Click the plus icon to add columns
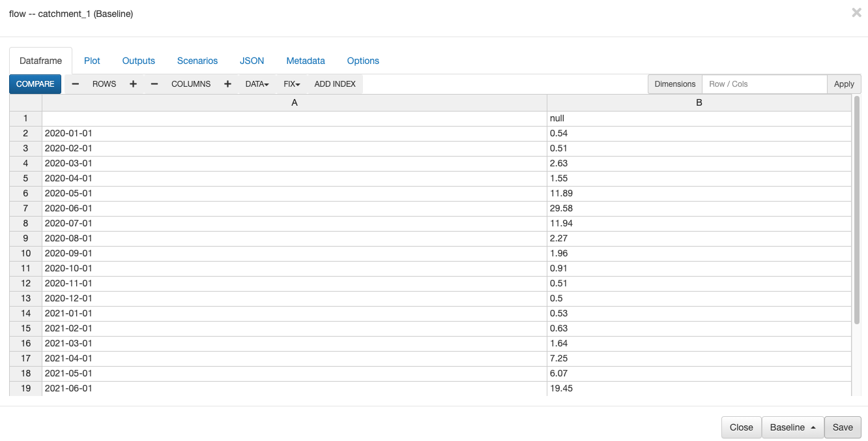The height and width of the screenshot is (441, 868). point(227,84)
